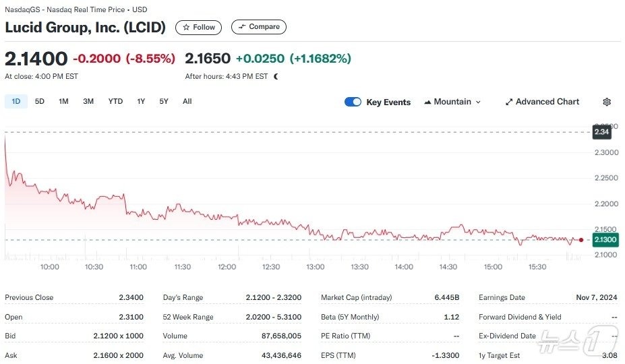Open the Compare chart tool

[259, 27]
